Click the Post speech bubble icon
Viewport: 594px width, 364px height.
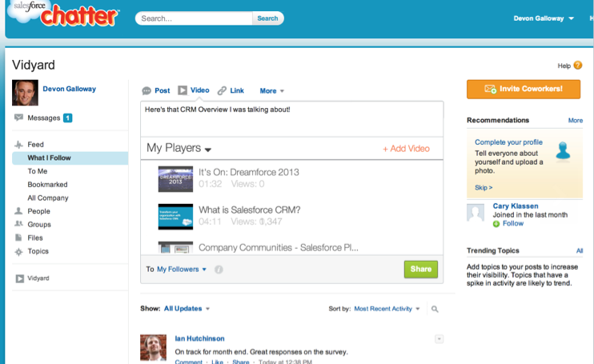pos(146,91)
